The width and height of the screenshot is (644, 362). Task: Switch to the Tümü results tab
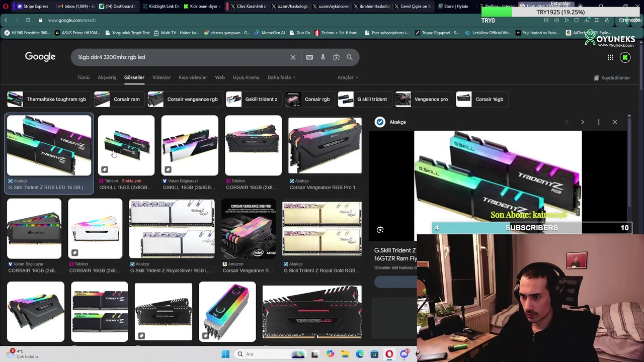pyautogui.click(x=83, y=77)
